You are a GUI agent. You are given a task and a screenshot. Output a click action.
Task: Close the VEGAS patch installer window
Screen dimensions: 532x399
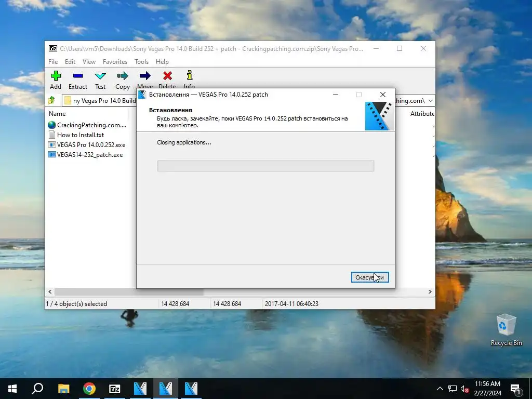point(383,95)
